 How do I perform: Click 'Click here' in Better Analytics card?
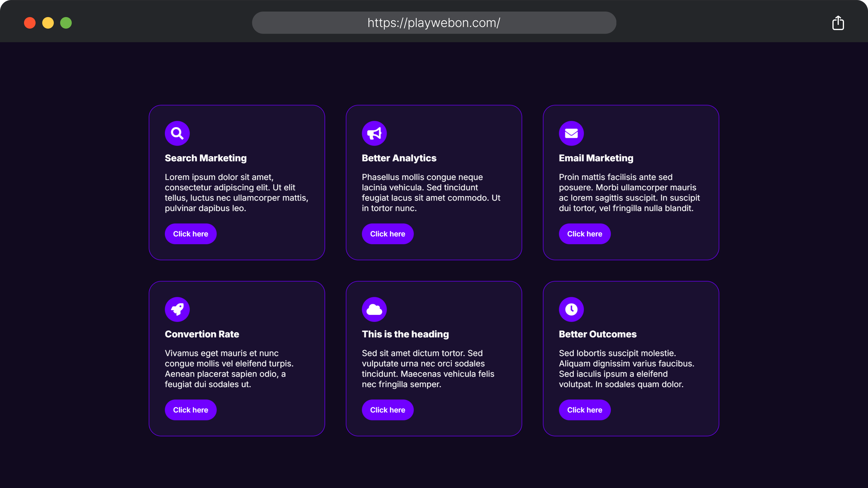tap(388, 234)
